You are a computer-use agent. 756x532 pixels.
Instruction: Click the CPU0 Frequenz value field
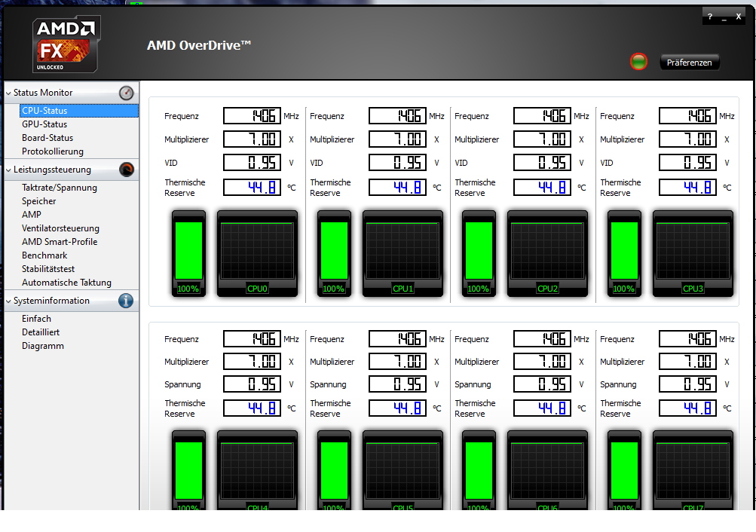(x=253, y=115)
